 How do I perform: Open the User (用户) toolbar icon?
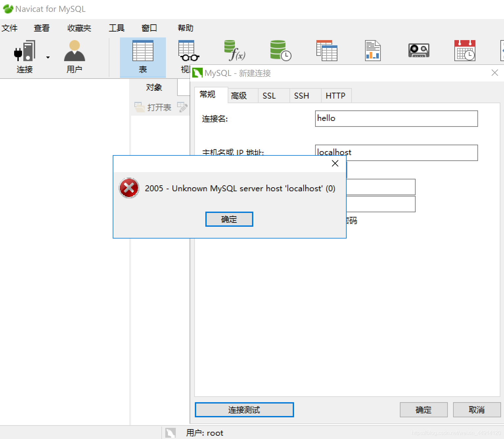[75, 51]
